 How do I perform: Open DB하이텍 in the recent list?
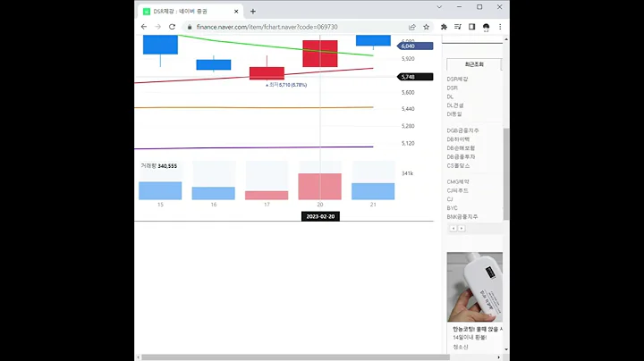click(x=458, y=139)
